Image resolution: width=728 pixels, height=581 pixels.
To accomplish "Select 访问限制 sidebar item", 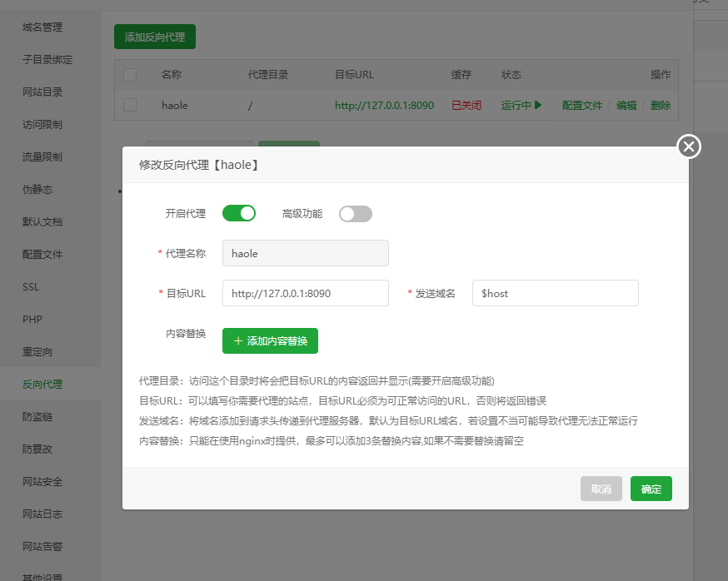I will point(42,125).
